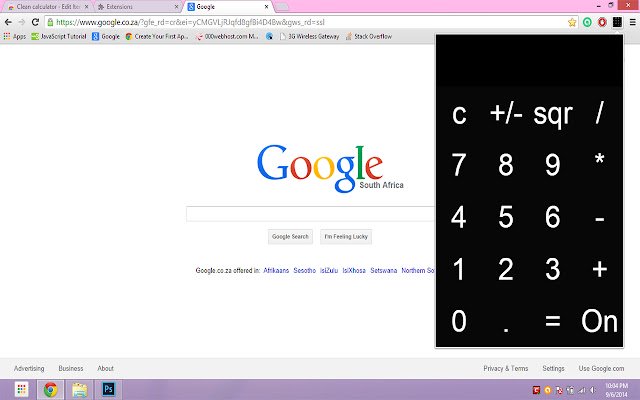This screenshot has width=640, height=400.
Task: Open the JavaScript Tutorial bookmark
Action: pos(59,36)
